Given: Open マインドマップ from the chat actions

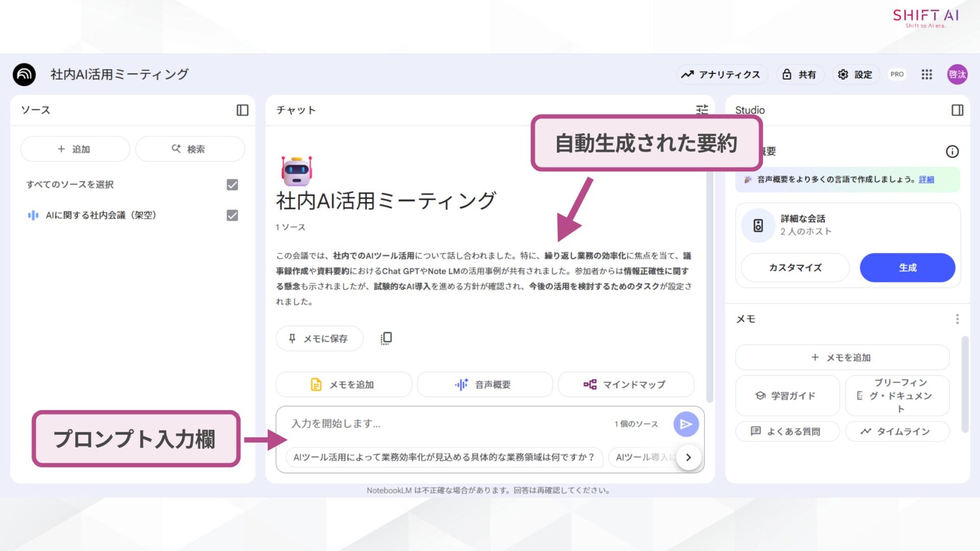Looking at the screenshot, I should point(626,384).
